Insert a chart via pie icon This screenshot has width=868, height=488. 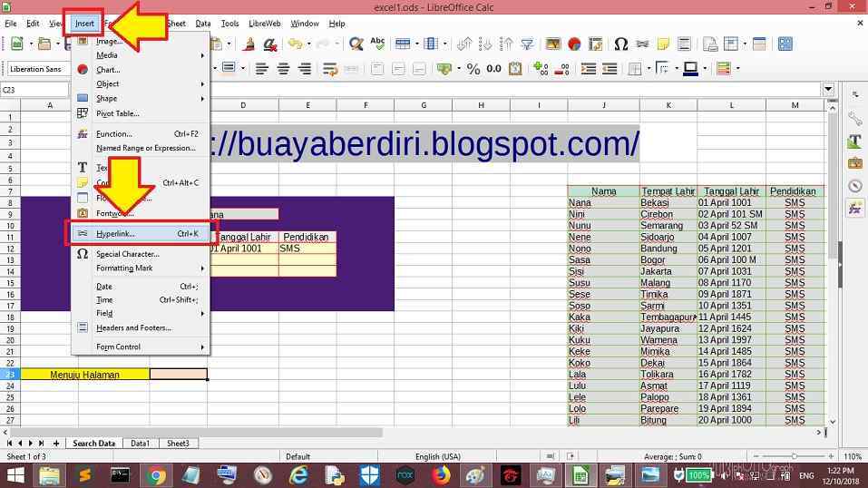tap(574, 44)
